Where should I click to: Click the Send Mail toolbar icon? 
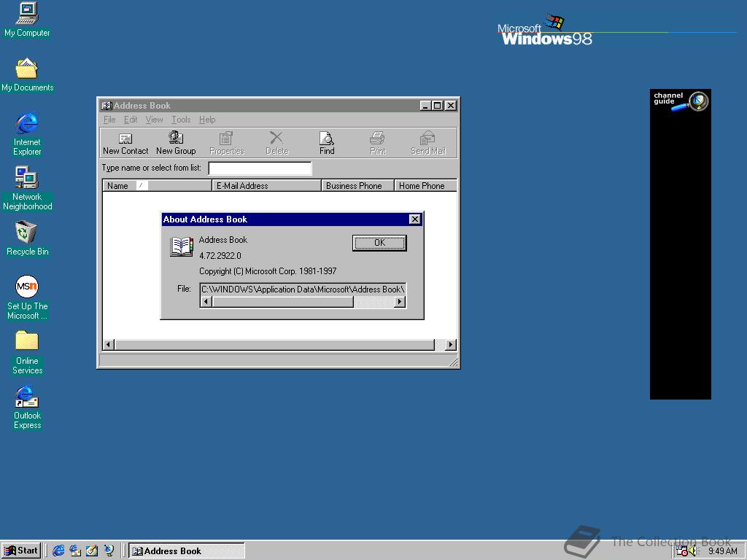point(427,144)
